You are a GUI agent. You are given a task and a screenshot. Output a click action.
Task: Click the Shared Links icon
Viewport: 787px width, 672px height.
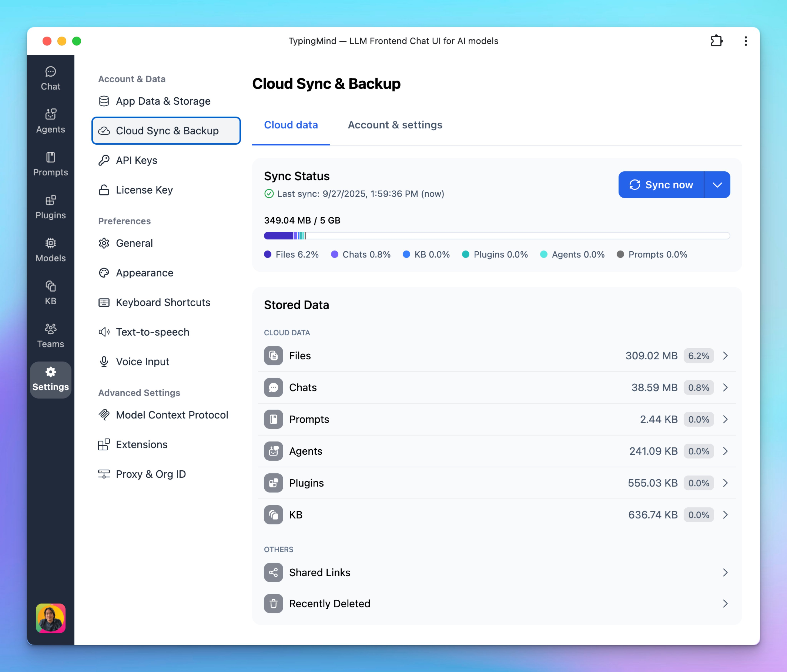coord(273,572)
